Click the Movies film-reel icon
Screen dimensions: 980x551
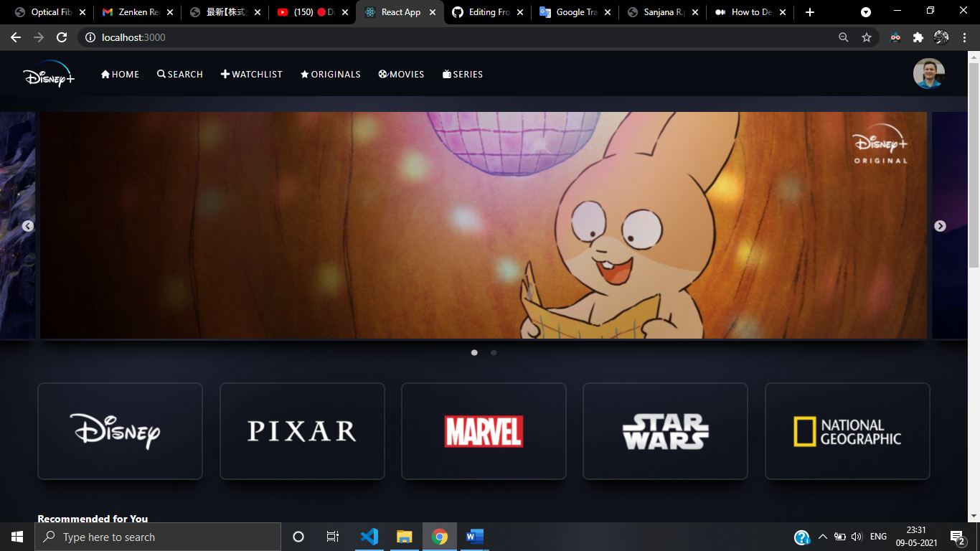(x=384, y=74)
